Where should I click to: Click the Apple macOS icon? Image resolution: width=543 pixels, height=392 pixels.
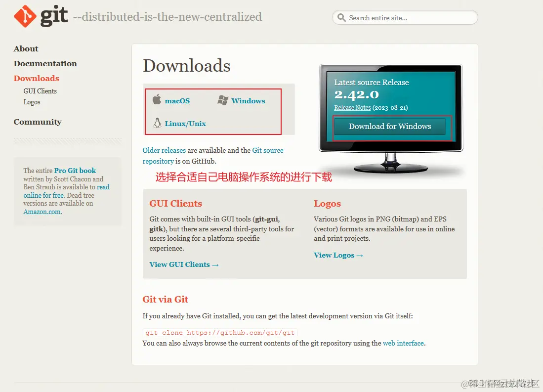(x=157, y=99)
